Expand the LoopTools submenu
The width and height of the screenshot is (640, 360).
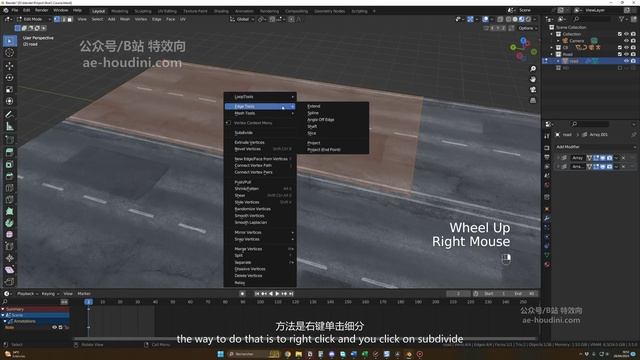[260, 97]
